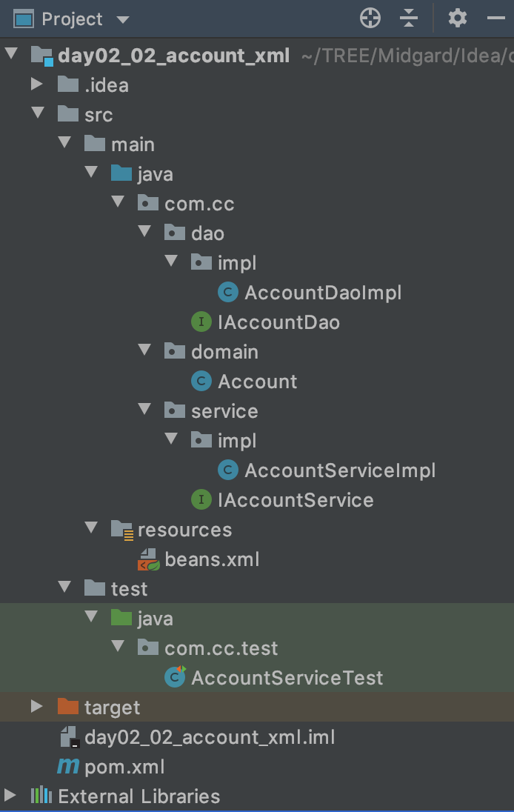514x812 pixels.
Task: Click the Collapse All icon in toolbar
Action: click(409, 19)
